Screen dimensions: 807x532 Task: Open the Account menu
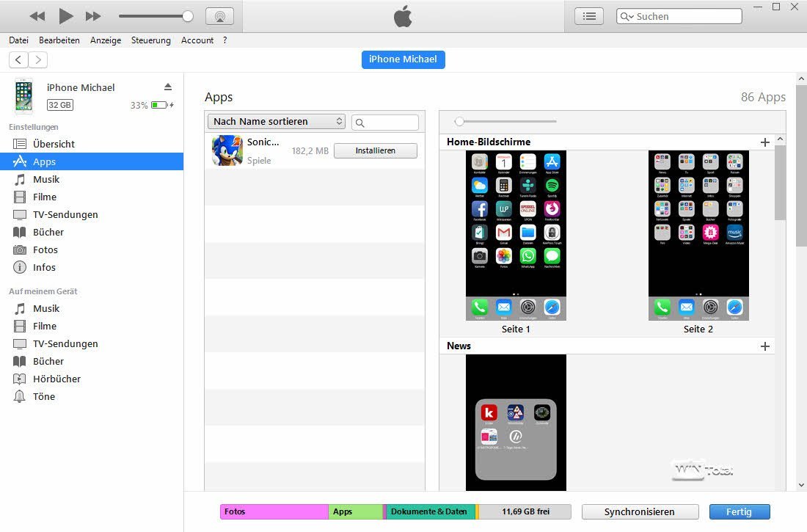197,40
